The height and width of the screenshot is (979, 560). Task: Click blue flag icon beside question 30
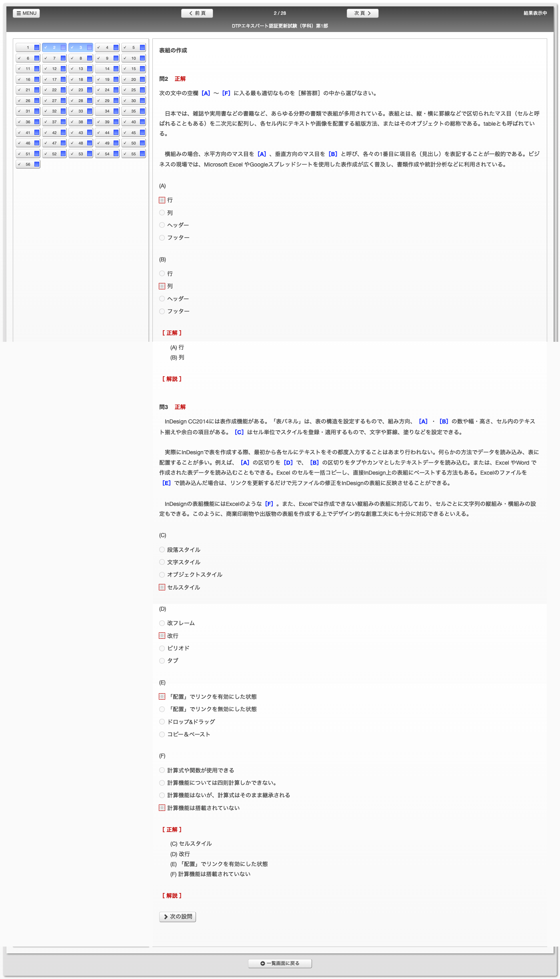pos(142,100)
